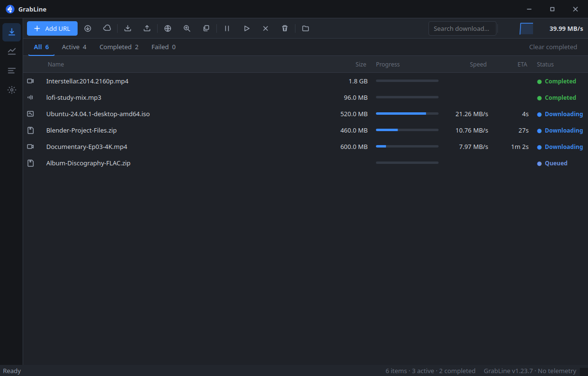Click the globe toolbar icon

168,28
